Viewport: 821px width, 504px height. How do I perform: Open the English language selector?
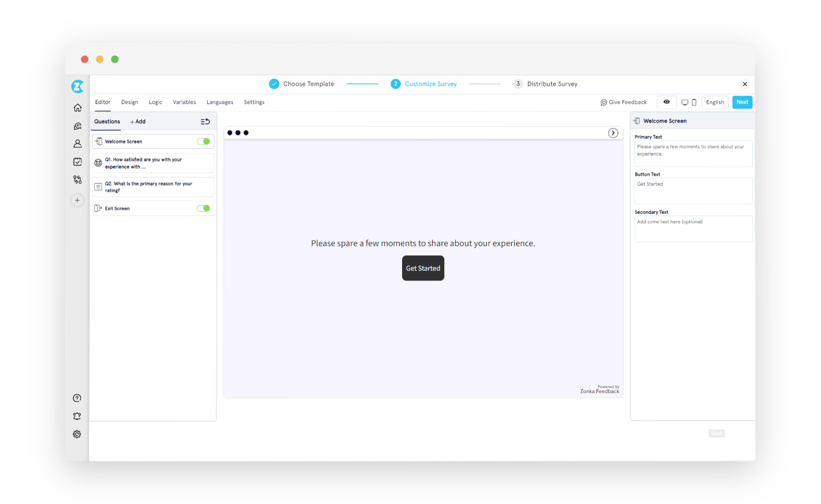[x=715, y=102]
